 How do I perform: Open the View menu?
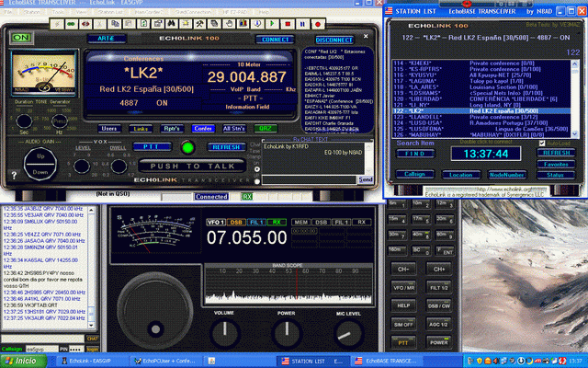coord(82,12)
